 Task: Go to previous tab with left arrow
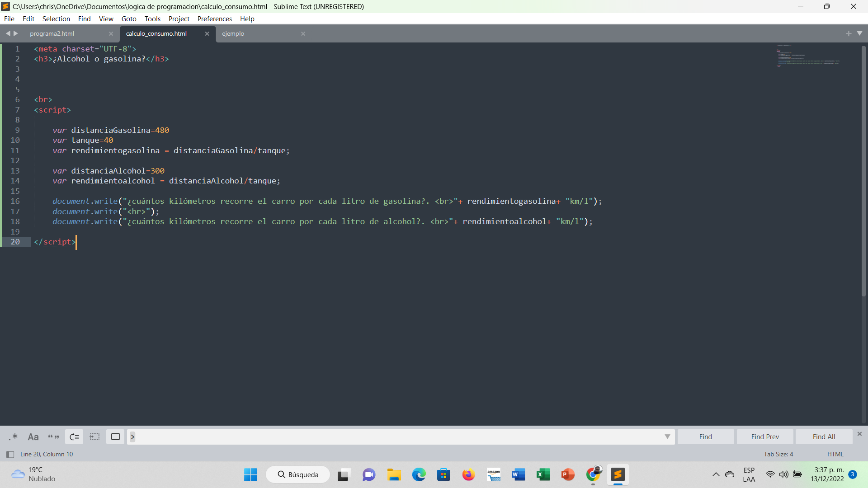(8, 33)
